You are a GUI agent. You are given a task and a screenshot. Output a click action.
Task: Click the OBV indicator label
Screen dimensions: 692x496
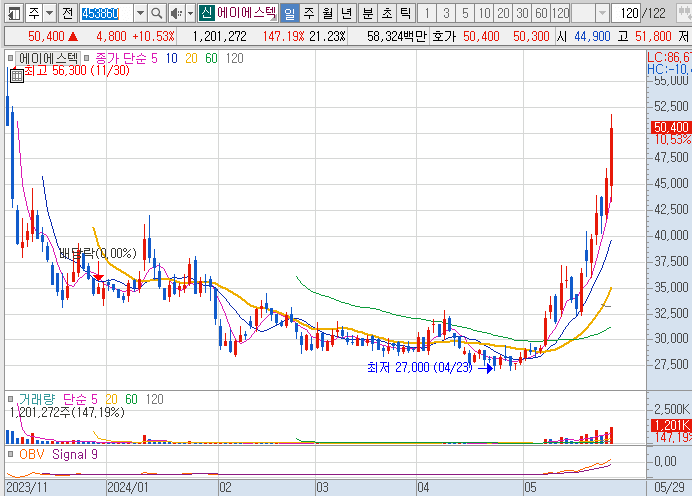[x=31, y=454]
